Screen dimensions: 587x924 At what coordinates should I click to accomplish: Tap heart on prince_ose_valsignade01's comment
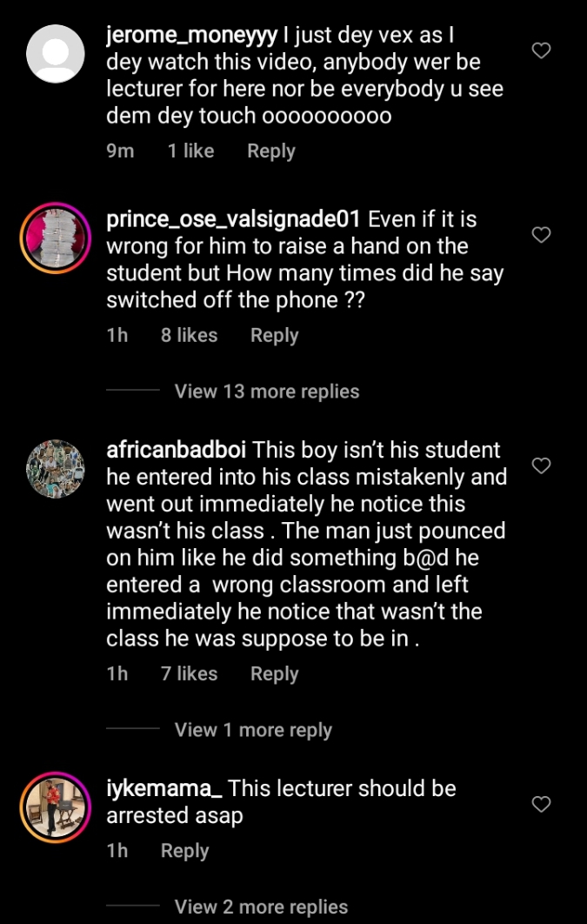(x=541, y=235)
